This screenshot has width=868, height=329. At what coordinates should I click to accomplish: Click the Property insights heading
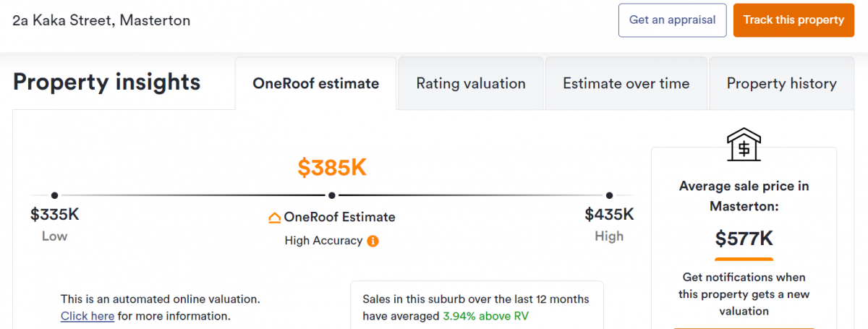pos(106,82)
